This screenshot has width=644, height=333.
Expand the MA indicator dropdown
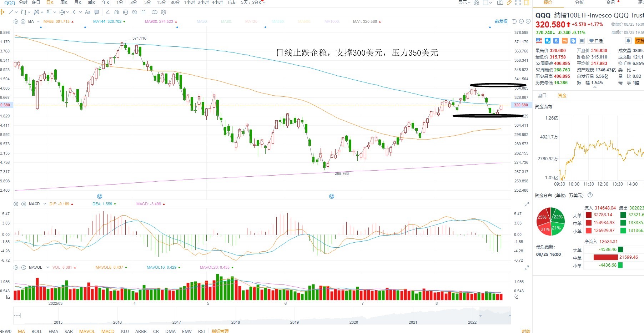pos(38,21)
